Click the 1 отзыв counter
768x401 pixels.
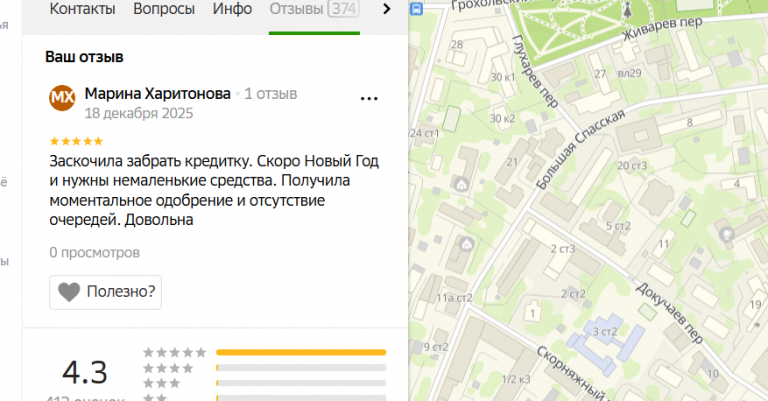(x=270, y=94)
